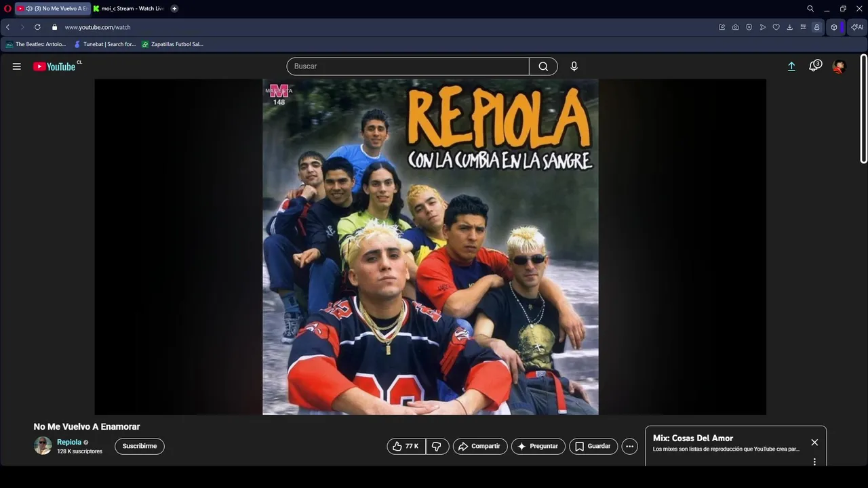Open the Repiola channel avatar
868x488 pixels.
tap(43, 445)
